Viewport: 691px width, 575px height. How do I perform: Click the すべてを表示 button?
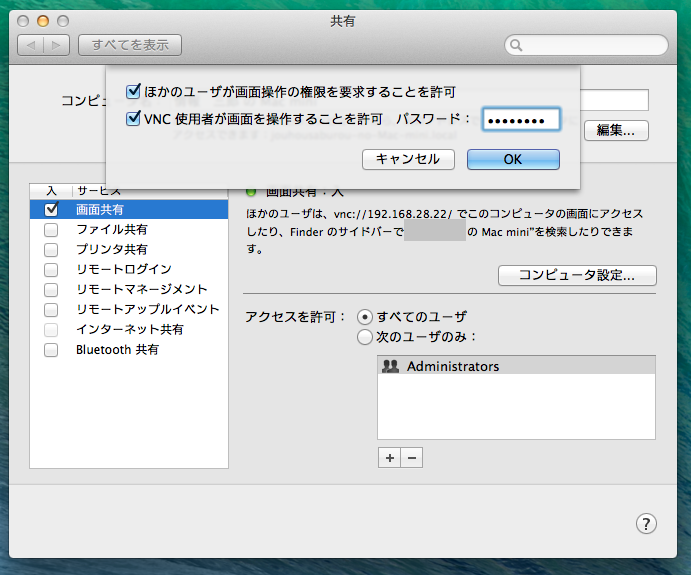(x=130, y=45)
